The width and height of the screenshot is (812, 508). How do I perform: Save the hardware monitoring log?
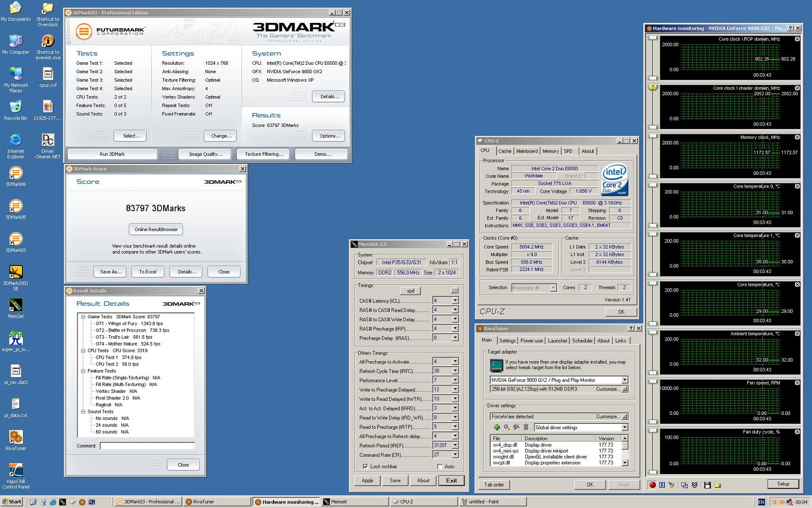[x=707, y=485]
